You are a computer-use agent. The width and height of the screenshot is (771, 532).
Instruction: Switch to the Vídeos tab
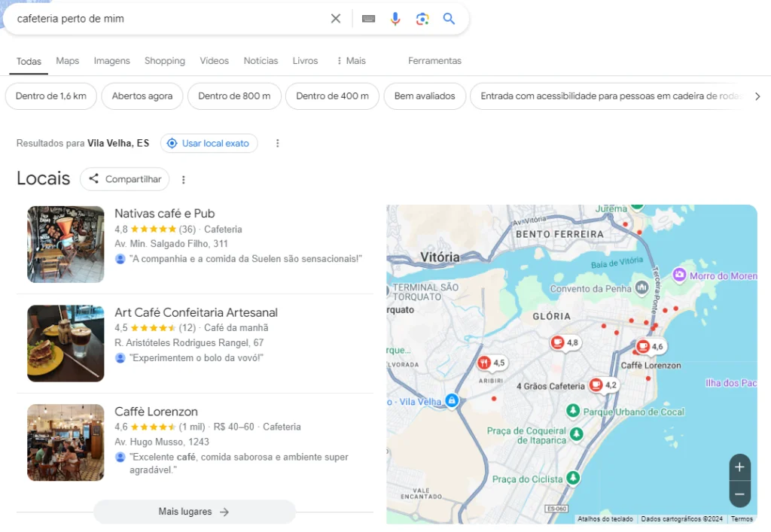[214, 61]
